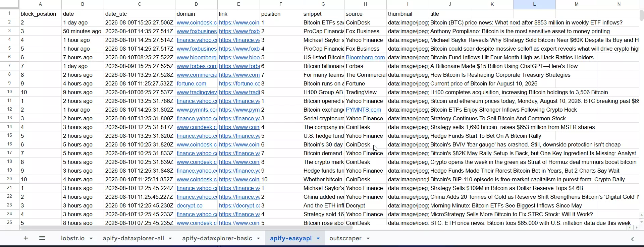Select cell '9 hours ago' in row 10
Viewport: 644px width, 247px height.
click(83, 92)
